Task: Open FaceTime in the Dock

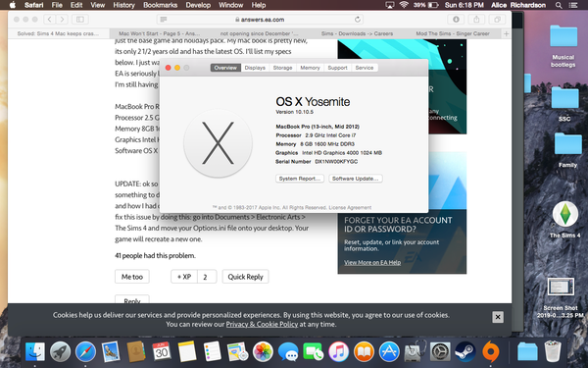Action: pyautogui.click(x=314, y=352)
